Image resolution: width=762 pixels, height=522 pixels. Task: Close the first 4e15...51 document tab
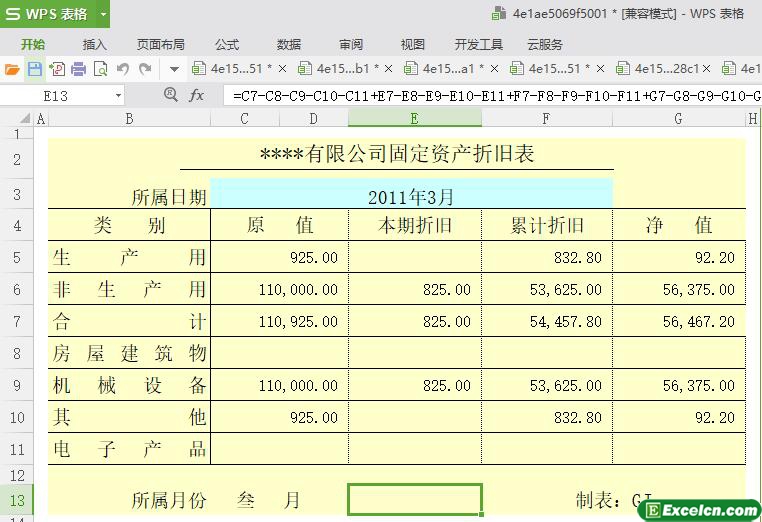282,69
